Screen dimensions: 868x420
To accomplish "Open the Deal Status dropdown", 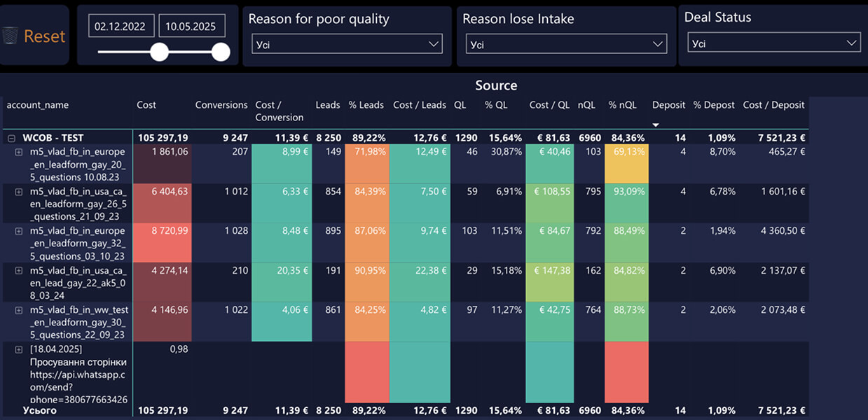I will [773, 43].
